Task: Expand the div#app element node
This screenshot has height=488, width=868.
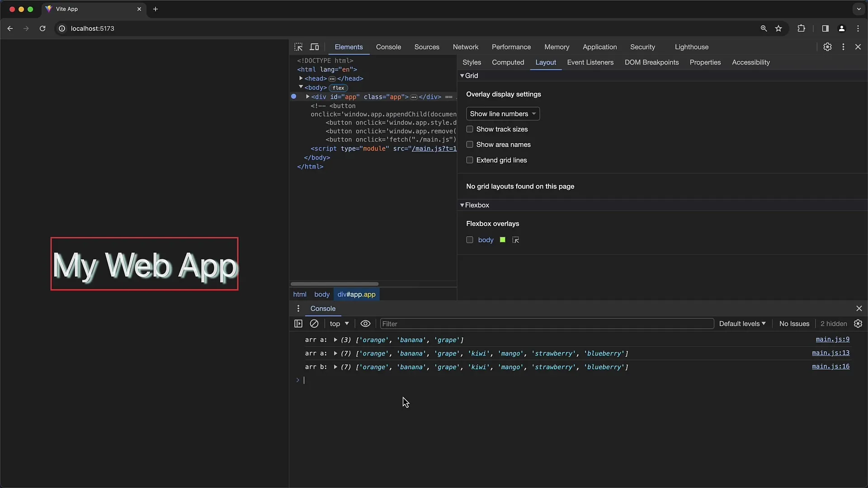Action: (x=308, y=97)
